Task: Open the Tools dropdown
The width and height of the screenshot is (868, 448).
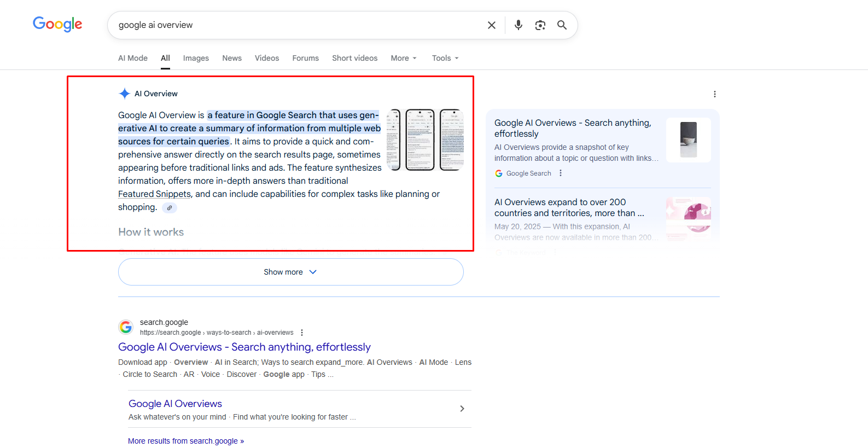Action: (445, 58)
